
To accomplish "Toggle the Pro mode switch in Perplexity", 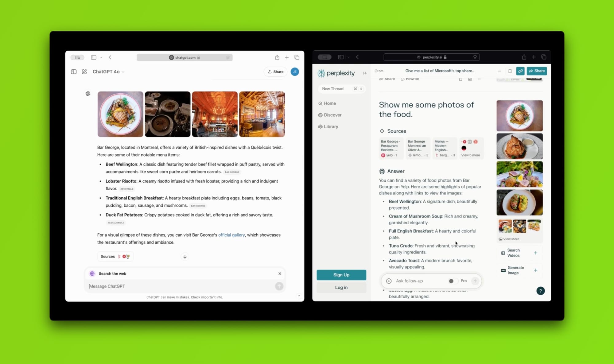I will pos(453,281).
